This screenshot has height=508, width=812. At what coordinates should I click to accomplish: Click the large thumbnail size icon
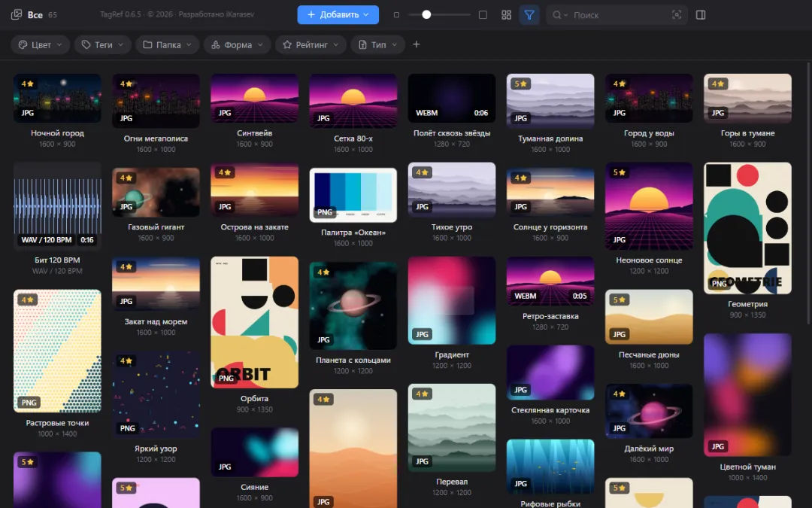pos(483,15)
